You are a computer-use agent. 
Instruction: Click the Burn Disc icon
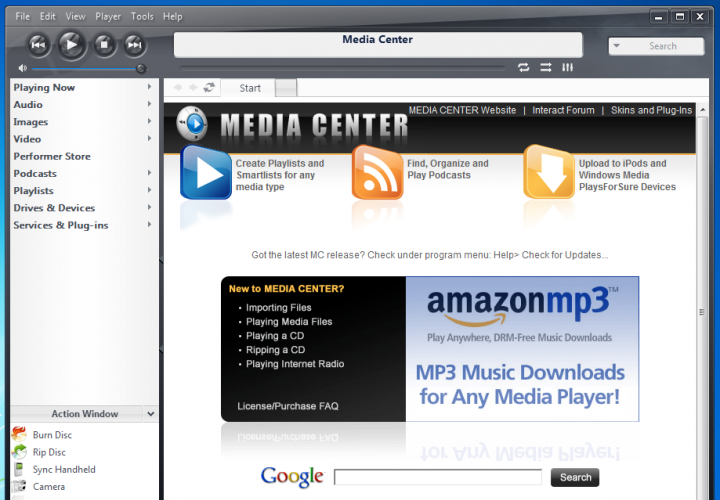click(19, 434)
